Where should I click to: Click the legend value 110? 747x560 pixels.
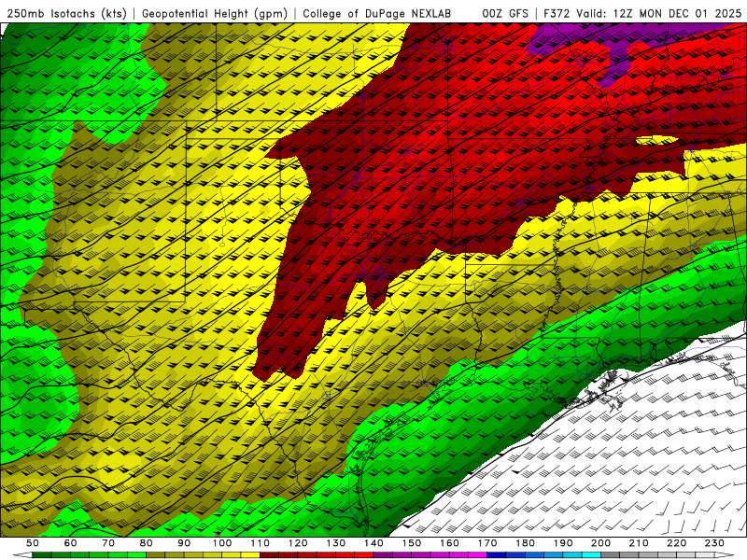click(x=261, y=543)
